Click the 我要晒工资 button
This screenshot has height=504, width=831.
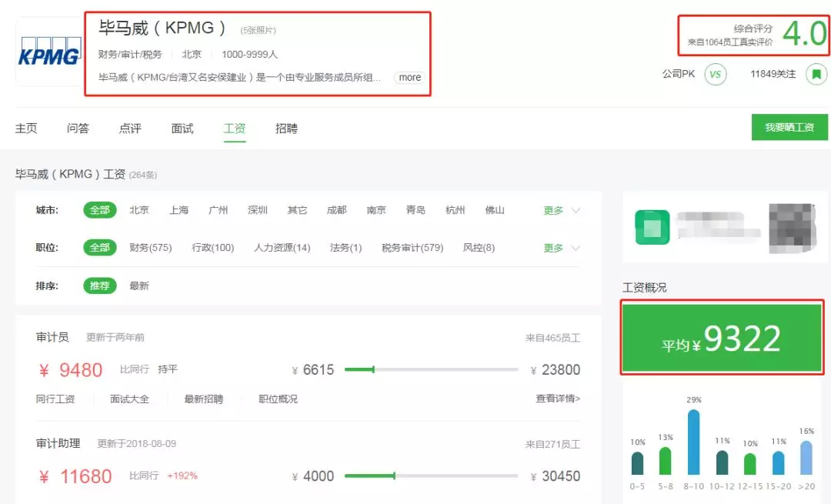click(x=789, y=127)
